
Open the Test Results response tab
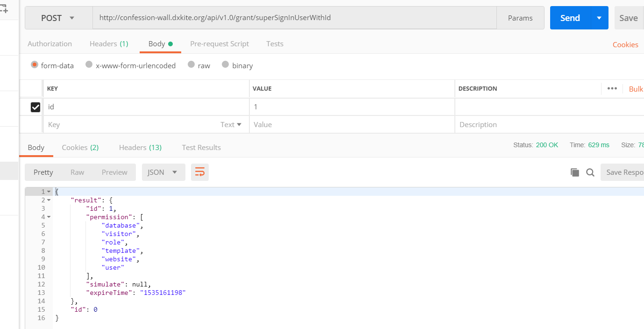point(201,148)
